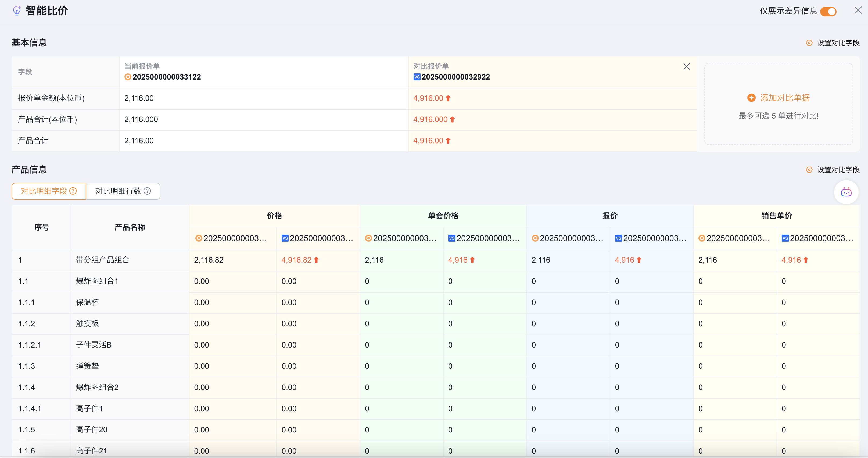The image size is (868, 458).
Task: Click the VS badge of the comparison quote
Action: coord(417,77)
